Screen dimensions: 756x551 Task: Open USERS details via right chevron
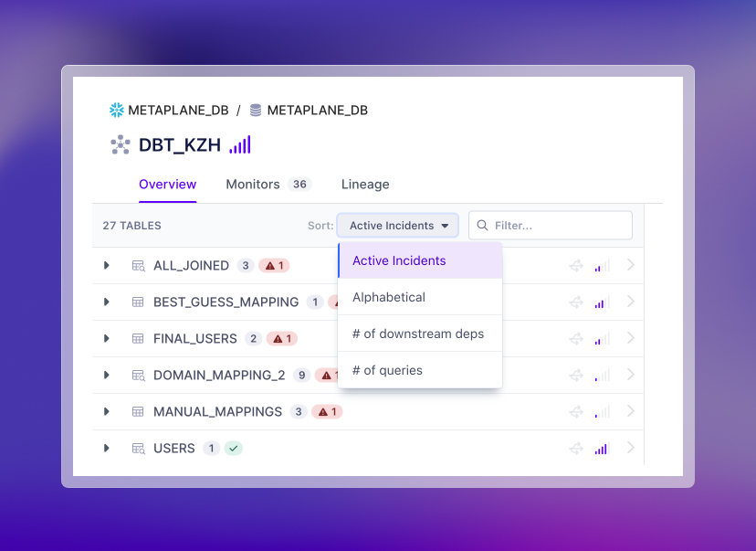pos(631,448)
